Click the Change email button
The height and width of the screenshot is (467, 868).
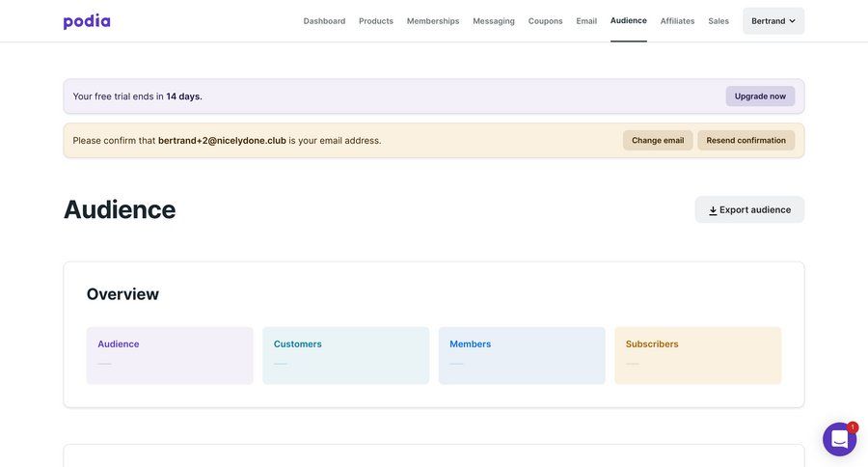[658, 141]
